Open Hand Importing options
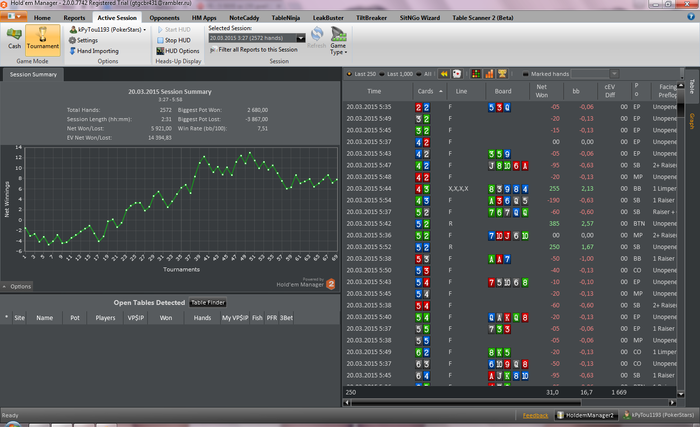Screen dimensions: 700x427 pyautogui.click(x=94, y=51)
